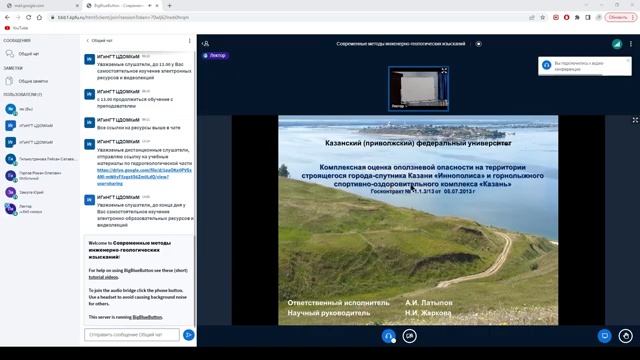Go back in browser
The width and height of the screenshot is (640, 360).
[7, 17]
